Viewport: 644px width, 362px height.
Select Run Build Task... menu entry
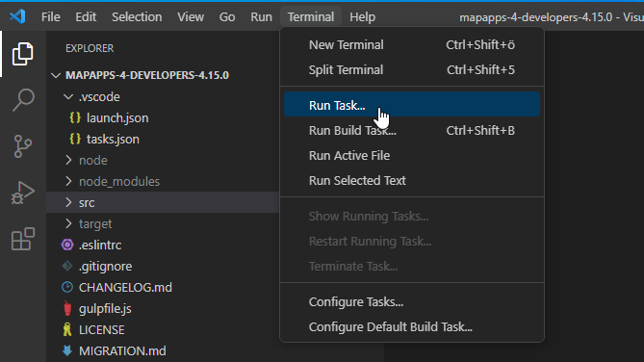coord(412,131)
